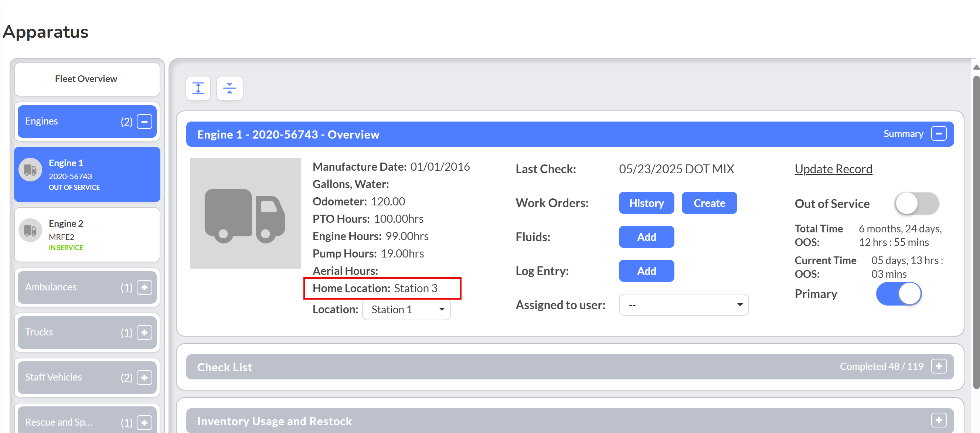Select Engine 2 MRFE2 in the list

pyautogui.click(x=87, y=235)
